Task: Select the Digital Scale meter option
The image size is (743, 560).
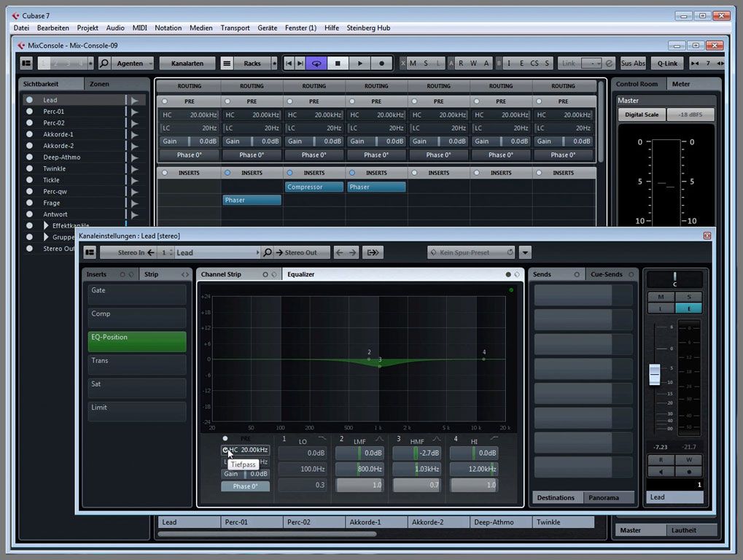Action: coord(642,114)
